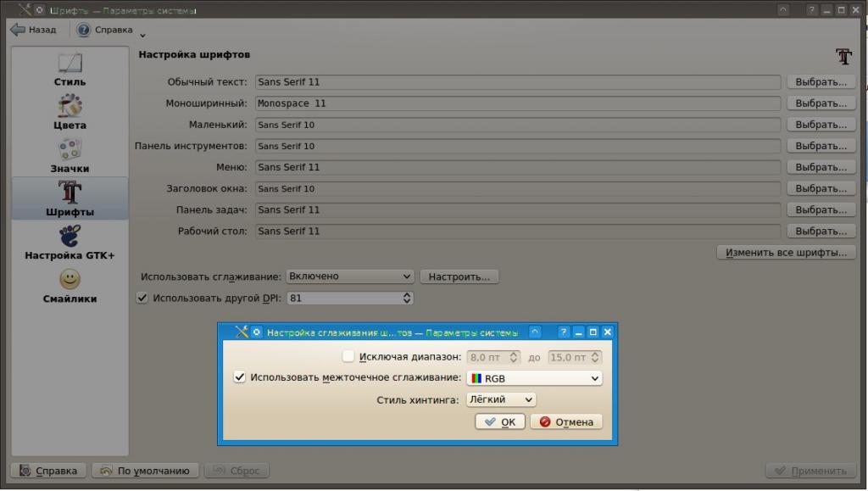Click Выбрать for Панель задач font

click(x=821, y=209)
